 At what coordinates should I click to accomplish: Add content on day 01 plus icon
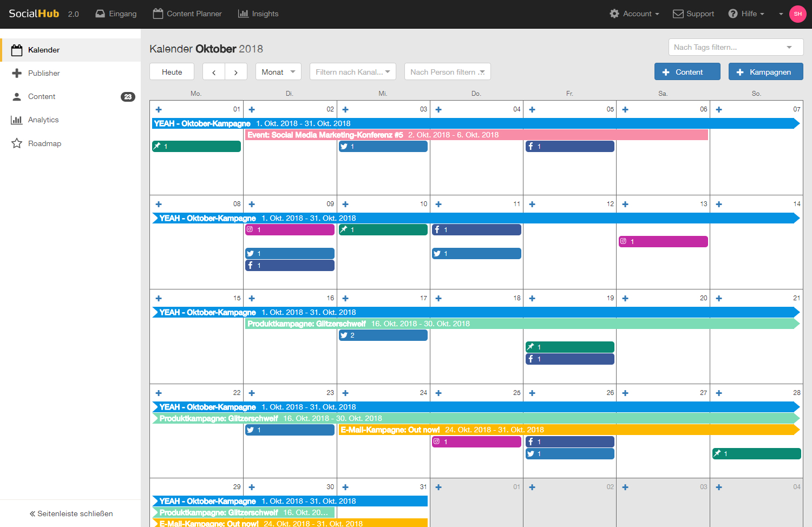(x=159, y=109)
